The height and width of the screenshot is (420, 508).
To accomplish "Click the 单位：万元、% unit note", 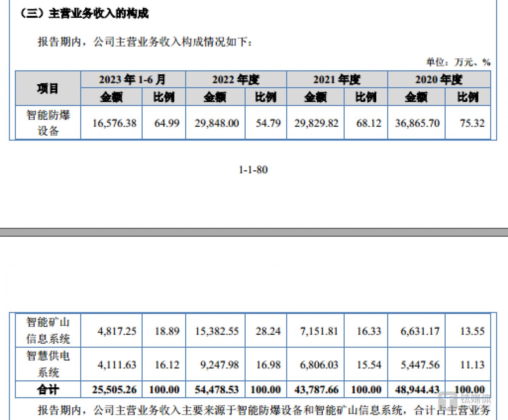I will [458, 62].
